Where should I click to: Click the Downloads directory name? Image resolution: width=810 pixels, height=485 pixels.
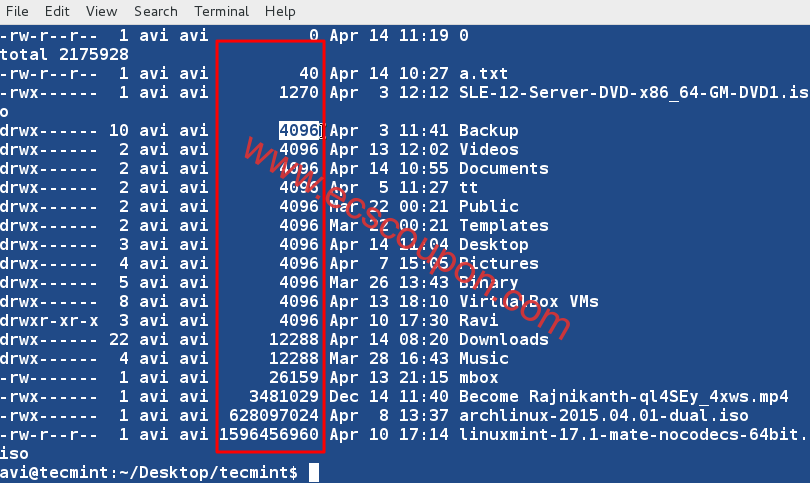(x=504, y=339)
